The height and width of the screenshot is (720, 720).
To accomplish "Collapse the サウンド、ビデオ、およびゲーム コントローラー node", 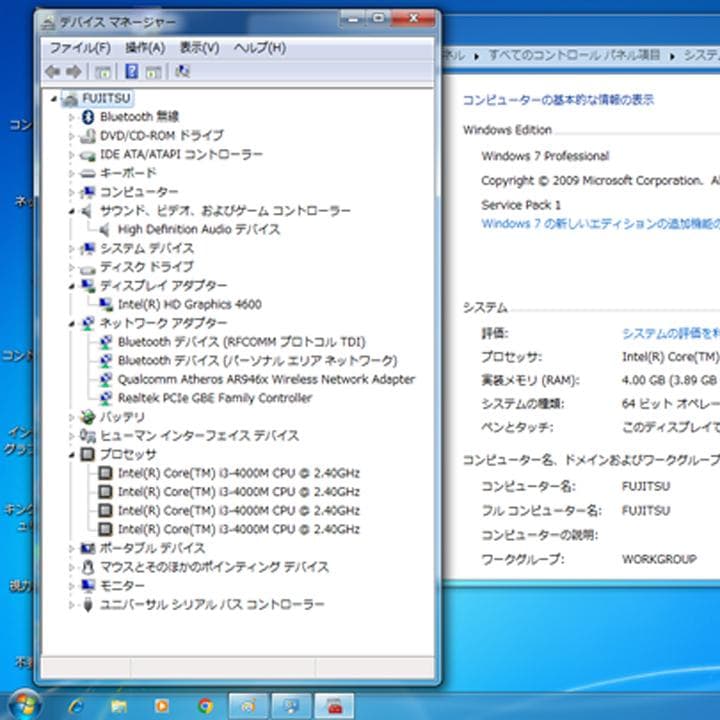I will pyautogui.click(x=72, y=211).
